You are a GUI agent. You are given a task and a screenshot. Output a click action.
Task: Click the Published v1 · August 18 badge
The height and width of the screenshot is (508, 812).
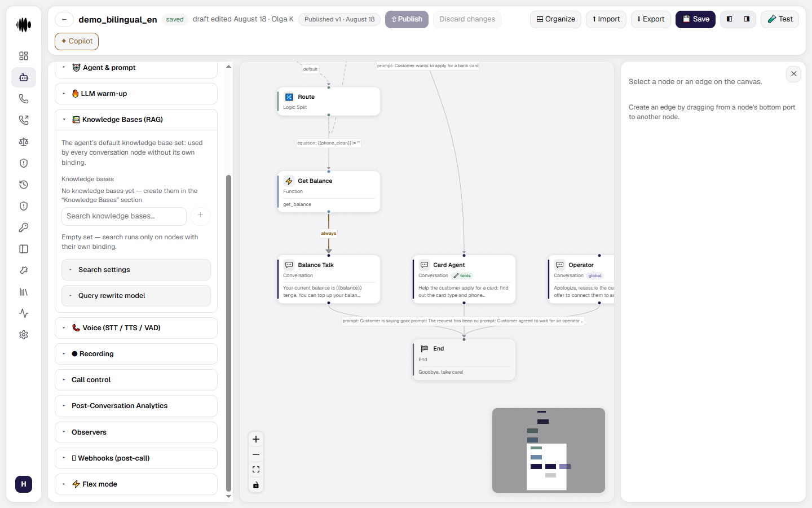pos(339,19)
